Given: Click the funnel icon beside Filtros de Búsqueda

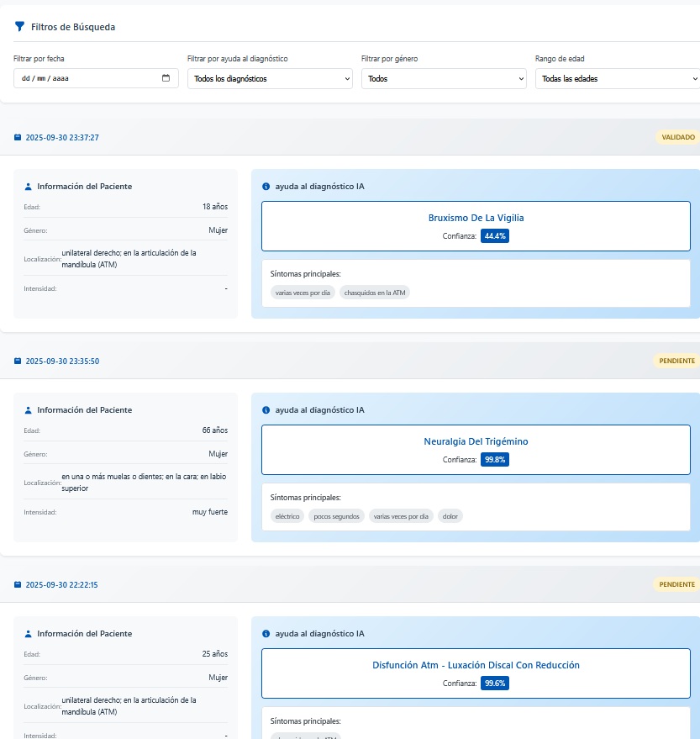Looking at the screenshot, I should [19, 27].
